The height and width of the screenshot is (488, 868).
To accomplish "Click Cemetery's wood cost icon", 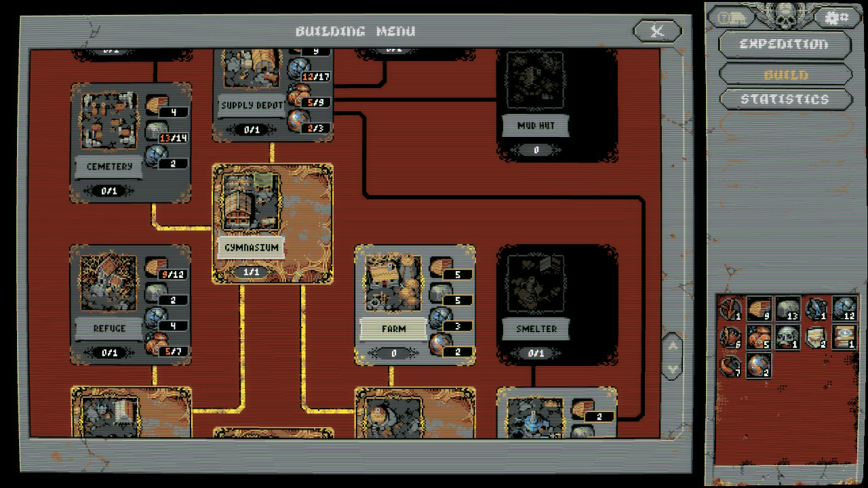I will (157, 105).
